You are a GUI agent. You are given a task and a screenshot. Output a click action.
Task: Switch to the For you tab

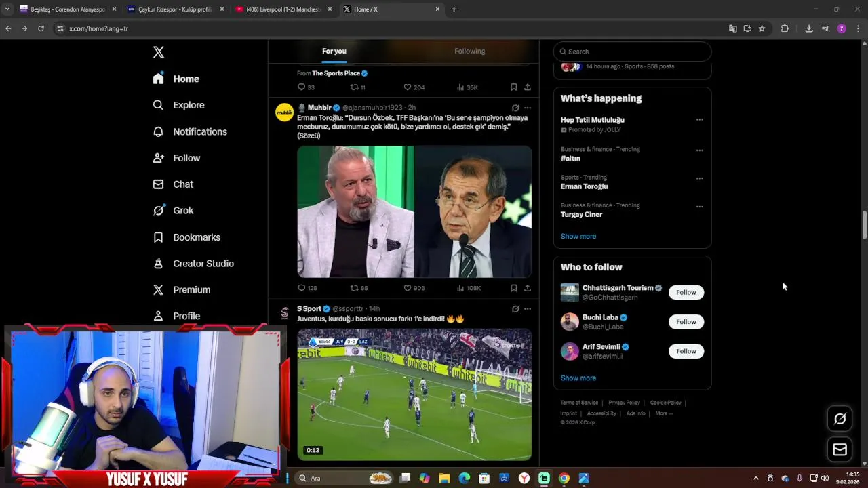334,52
